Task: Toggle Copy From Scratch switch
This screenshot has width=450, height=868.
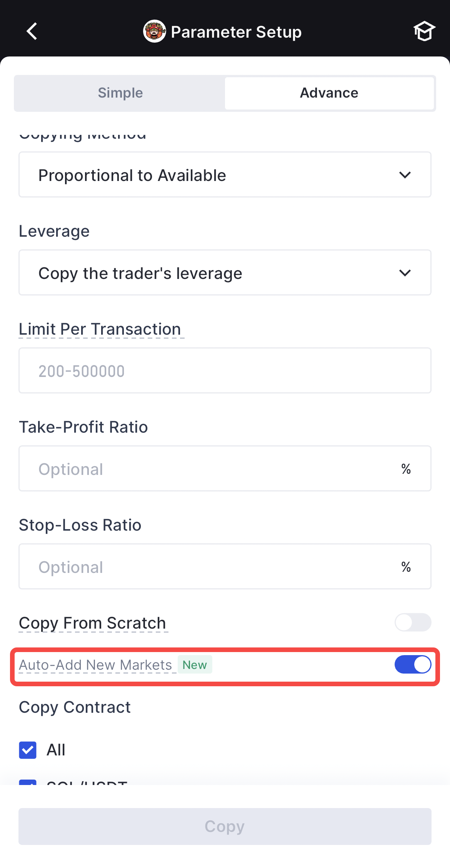Action: tap(413, 622)
